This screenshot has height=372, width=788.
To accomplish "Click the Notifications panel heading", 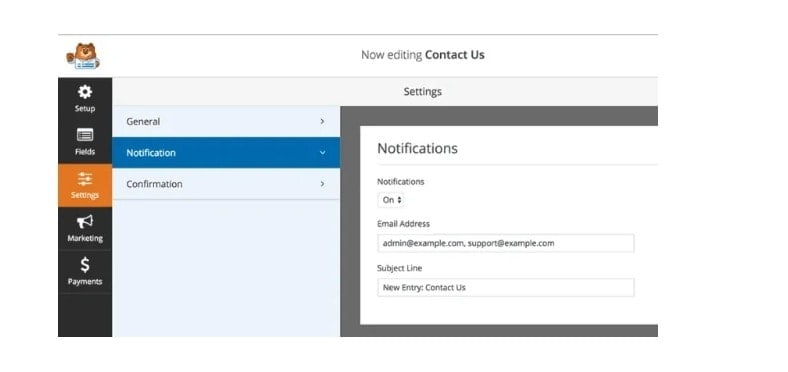I will (418, 148).
